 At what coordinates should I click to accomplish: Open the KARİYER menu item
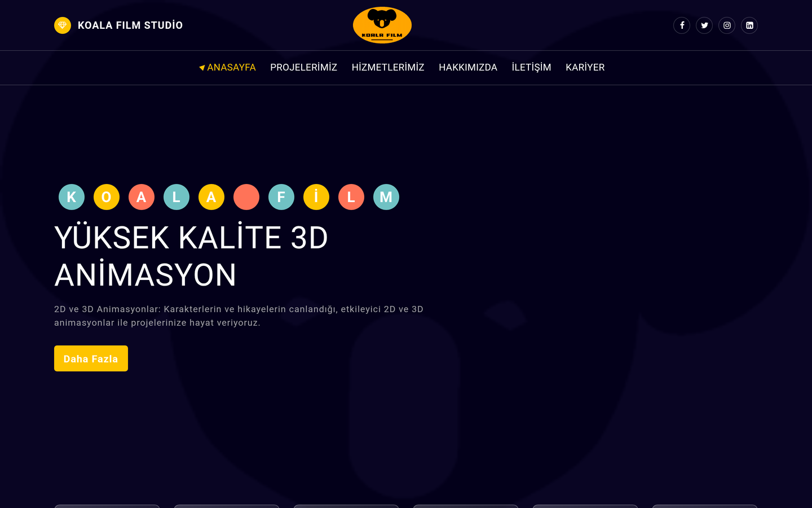pos(585,67)
